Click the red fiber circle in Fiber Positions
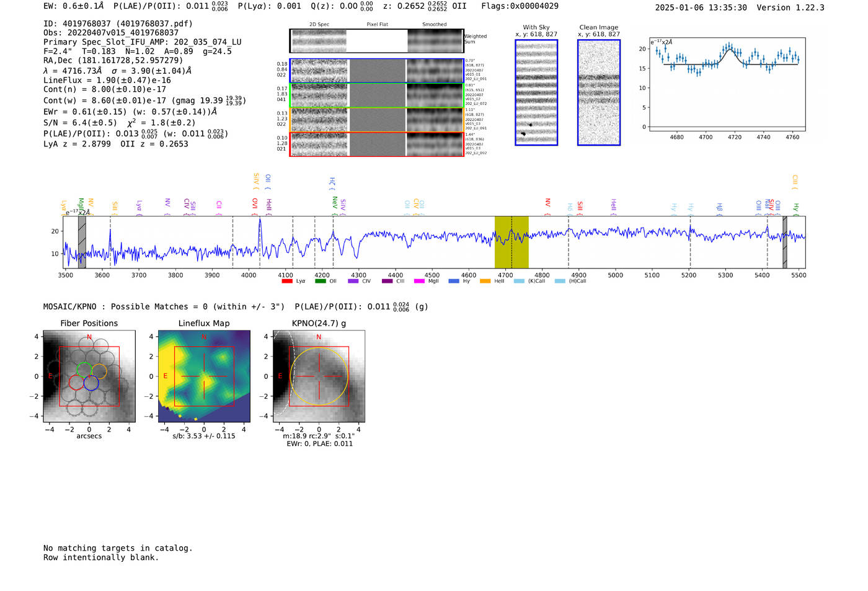The width and height of the screenshot is (868, 591). [x=76, y=382]
